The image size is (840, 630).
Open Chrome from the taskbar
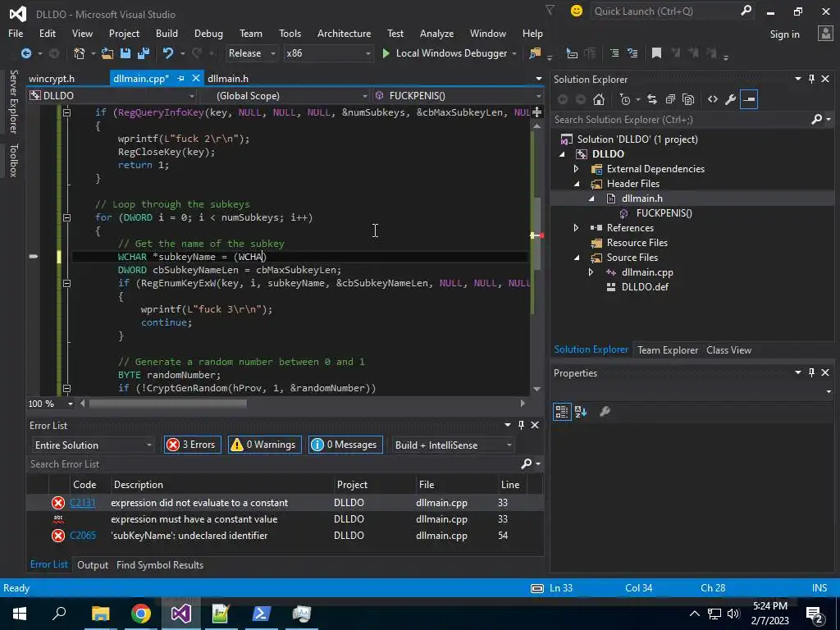click(141, 614)
